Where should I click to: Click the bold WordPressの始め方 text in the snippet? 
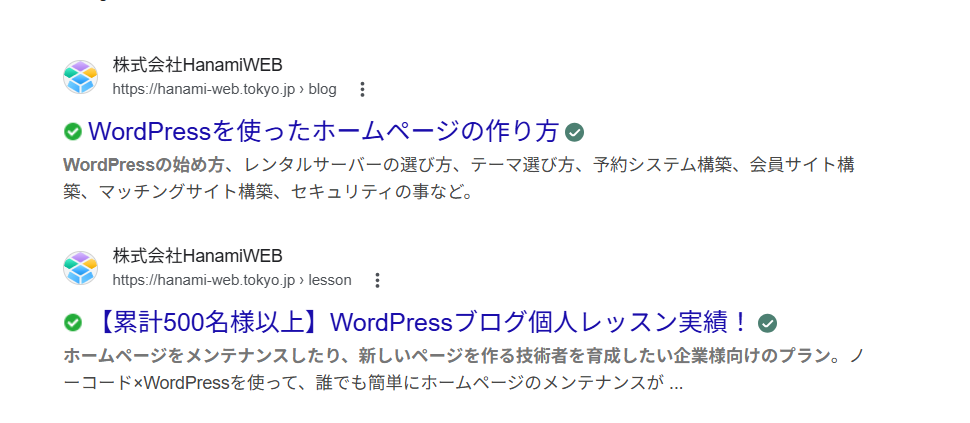tap(147, 163)
